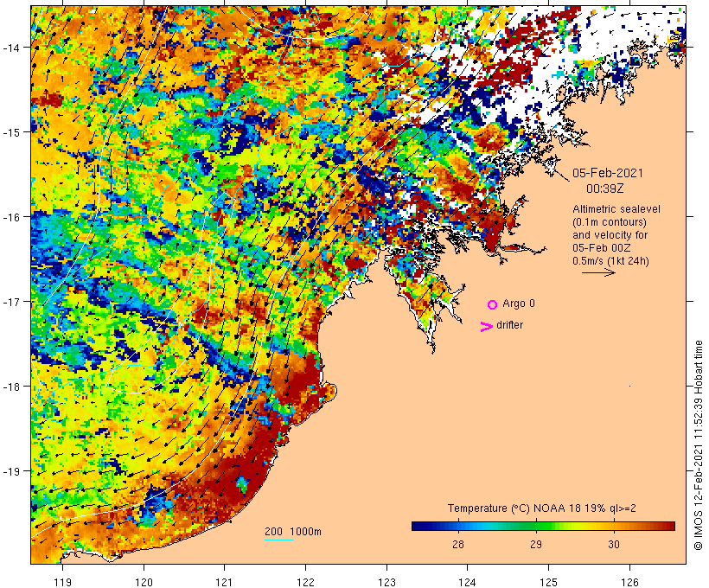This screenshot has width=709, height=588.
Task: Click the '-16' latitude axis label
Action: click(x=10, y=217)
